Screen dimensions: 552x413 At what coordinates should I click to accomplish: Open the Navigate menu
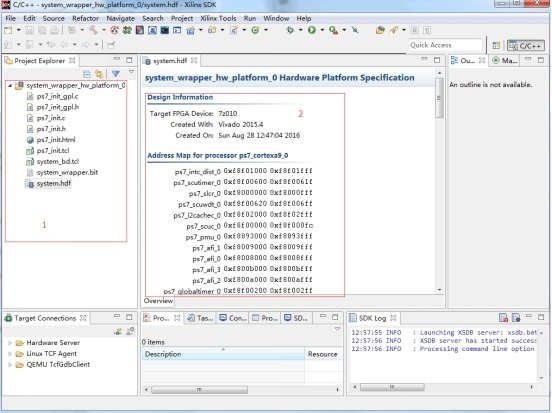coord(120,18)
